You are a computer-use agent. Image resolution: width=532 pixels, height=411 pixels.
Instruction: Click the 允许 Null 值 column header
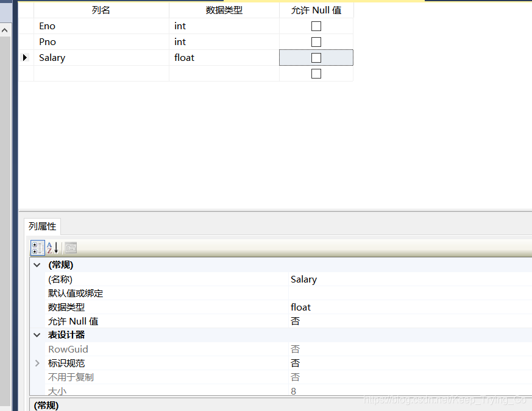click(x=316, y=10)
